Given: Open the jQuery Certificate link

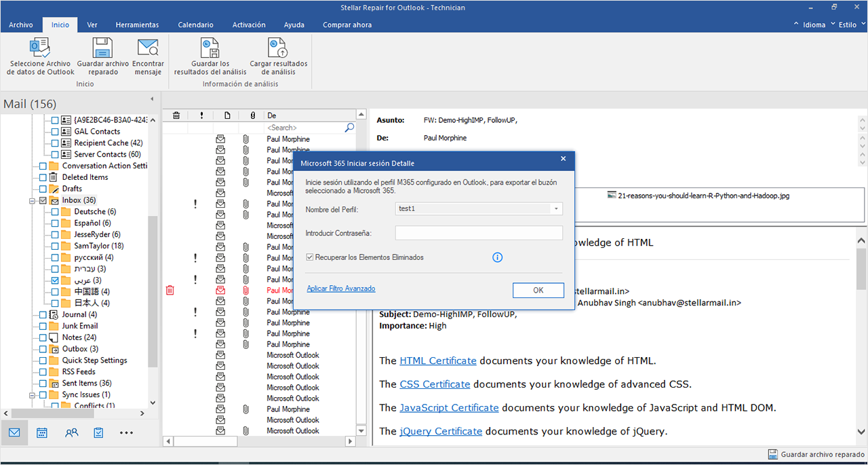Looking at the screenshot, I should pyautogui.click(x=441, y=430).
